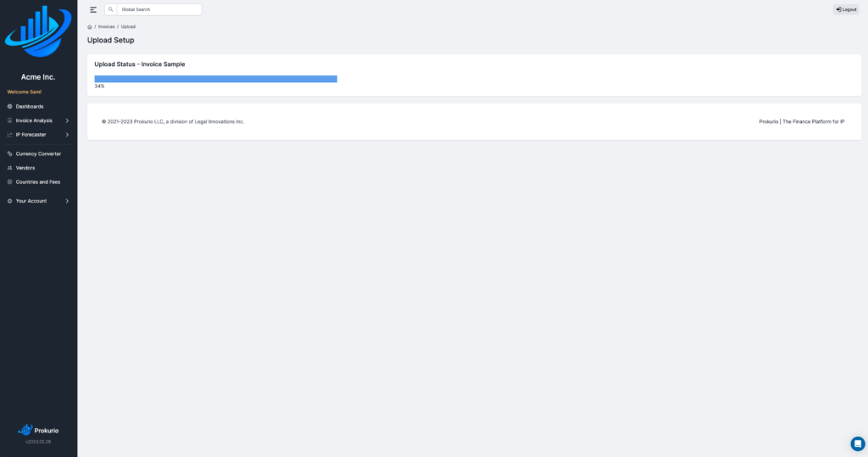Image resolution: width=868 pixels, height=457 pixels.
Task: Open the chat support bubble icon
Action: (858, 443)
